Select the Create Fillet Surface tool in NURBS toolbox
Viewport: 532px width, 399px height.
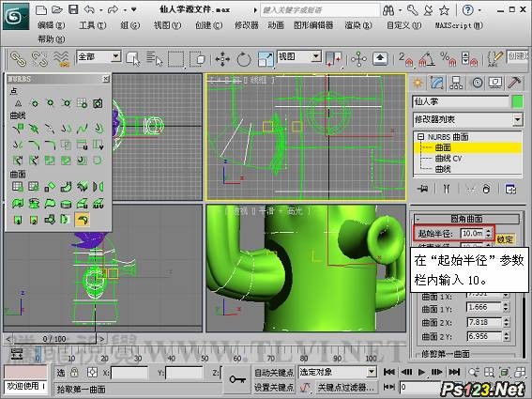coord(83,220)
